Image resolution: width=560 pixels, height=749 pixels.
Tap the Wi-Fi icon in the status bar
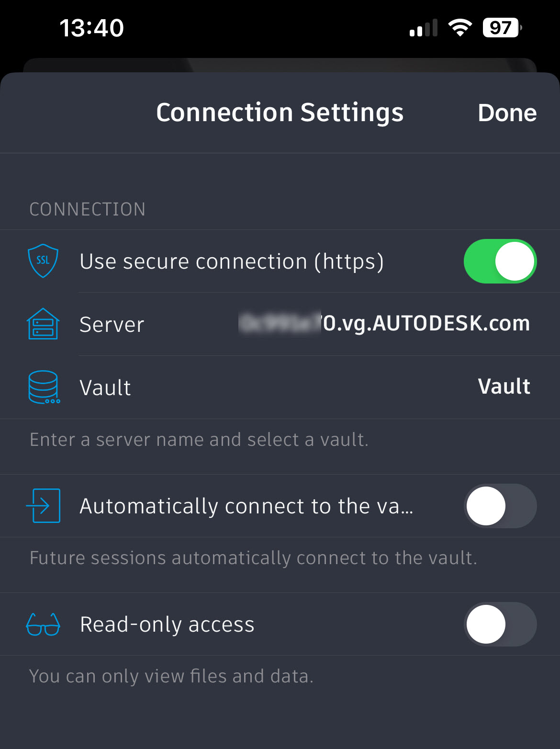click(460, 27)
